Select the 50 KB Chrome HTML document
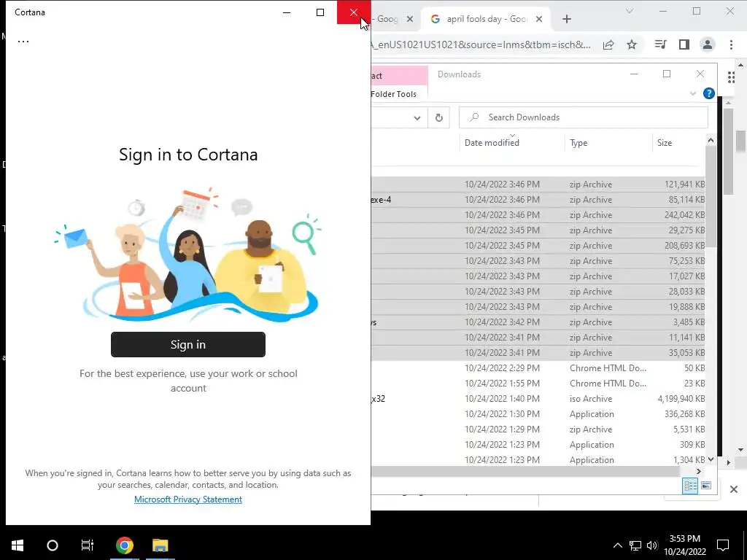This screenshot has width=747, height=560. (x=538, y=368)
